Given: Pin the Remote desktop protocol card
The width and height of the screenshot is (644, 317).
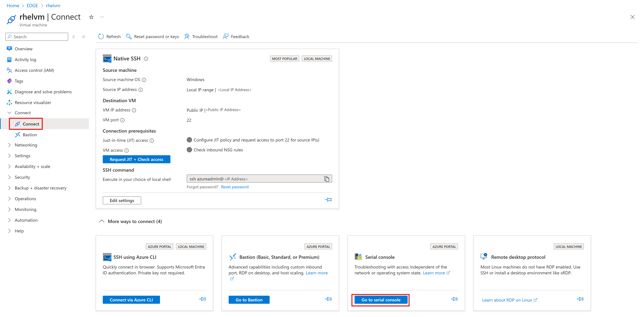Looking at the screenshot, I should (x=580, y=299).
